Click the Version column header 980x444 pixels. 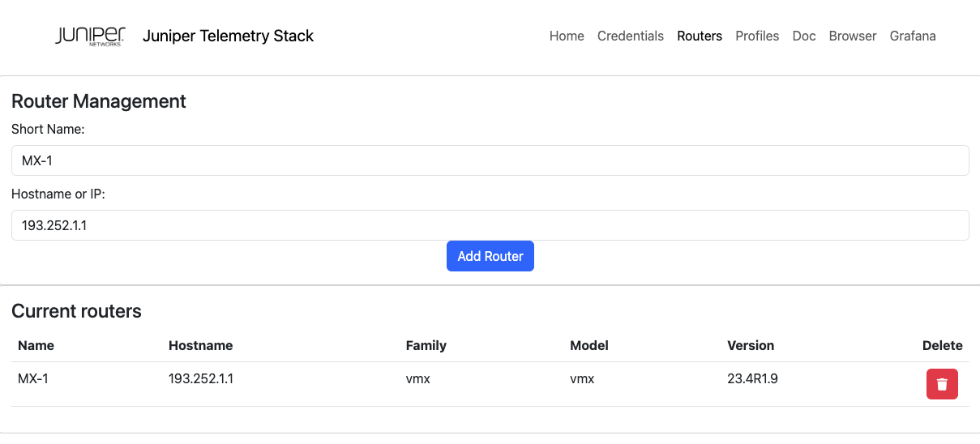pyautogui.click(x=751, y=345)
